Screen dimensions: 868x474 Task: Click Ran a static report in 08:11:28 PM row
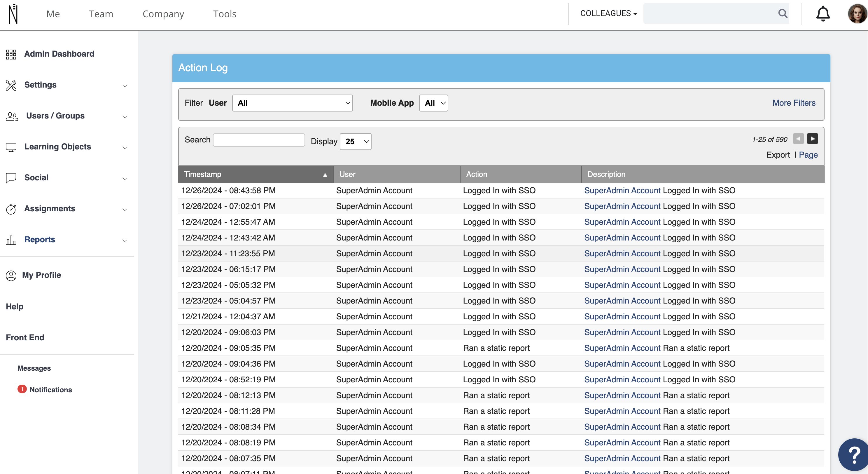(496, 411)
